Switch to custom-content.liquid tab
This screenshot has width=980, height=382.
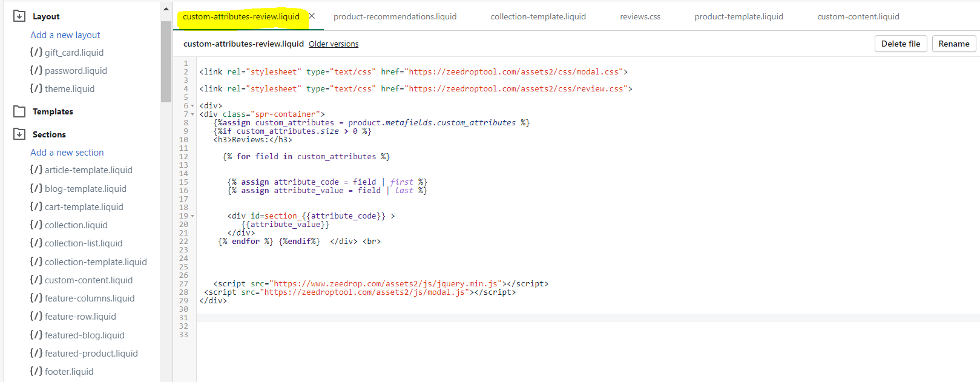coord(858,16)
